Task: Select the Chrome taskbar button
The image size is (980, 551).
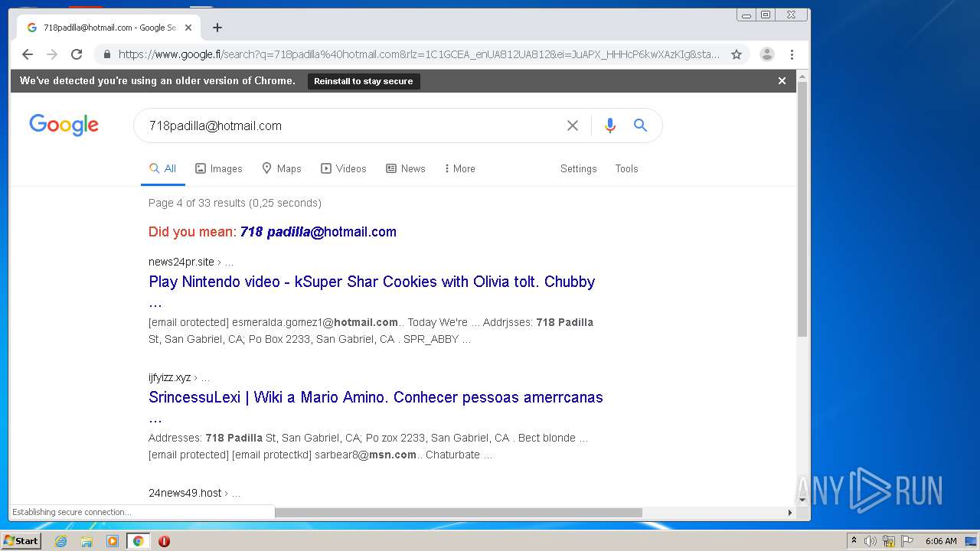Action: tap(138, 541)
